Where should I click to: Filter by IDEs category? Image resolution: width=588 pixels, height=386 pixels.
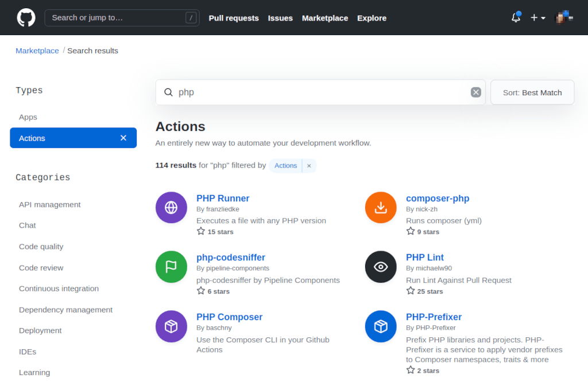(28, 352)
